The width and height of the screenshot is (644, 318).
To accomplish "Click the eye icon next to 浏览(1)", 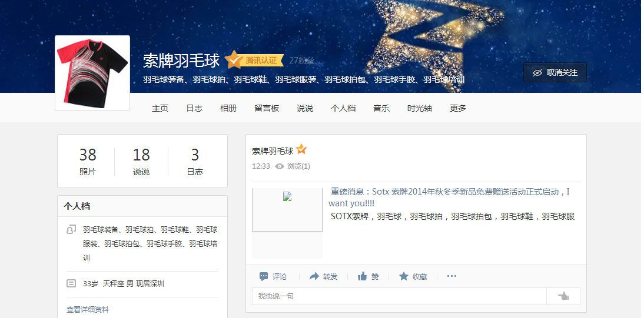I will tap(280, 166).
